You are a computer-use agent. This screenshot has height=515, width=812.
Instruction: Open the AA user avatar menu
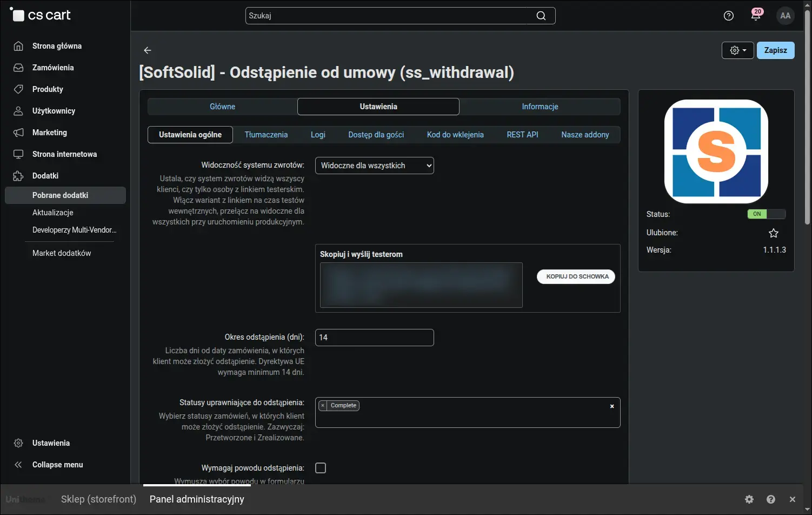pyautogui.click(x=786, y=16)
